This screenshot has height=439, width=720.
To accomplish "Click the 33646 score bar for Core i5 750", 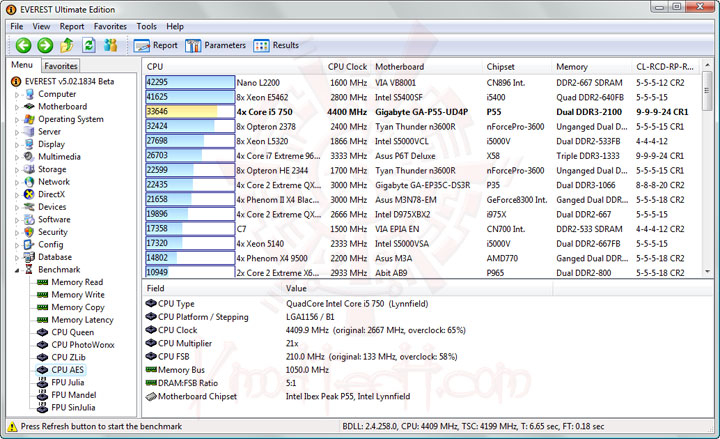I will click(190, 112).
